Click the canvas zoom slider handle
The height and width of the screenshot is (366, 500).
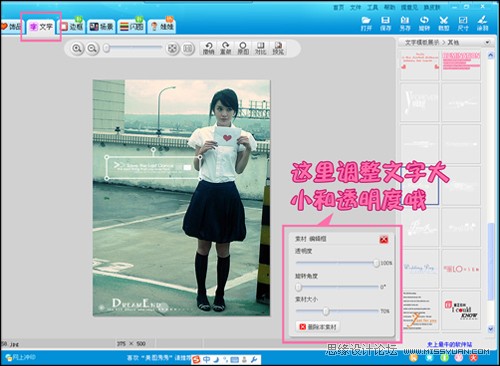click(x=106, y=48)
